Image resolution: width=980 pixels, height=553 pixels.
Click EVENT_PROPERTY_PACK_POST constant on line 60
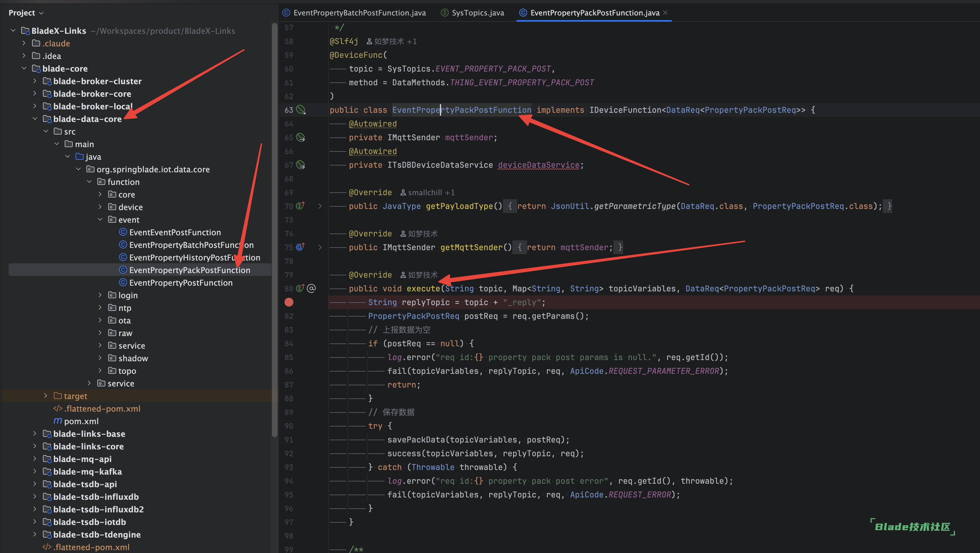[493, 69]
